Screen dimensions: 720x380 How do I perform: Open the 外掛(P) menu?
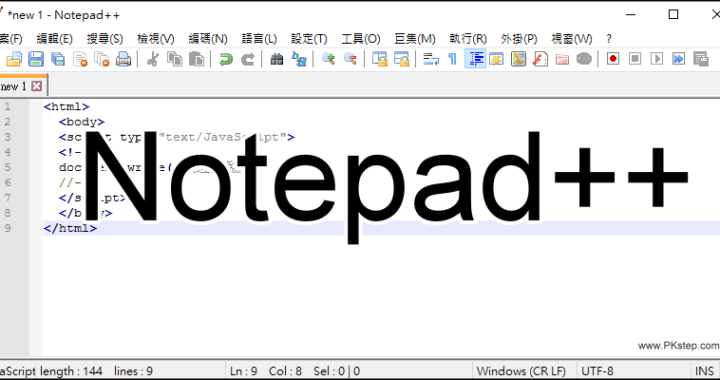pos(519,39)
